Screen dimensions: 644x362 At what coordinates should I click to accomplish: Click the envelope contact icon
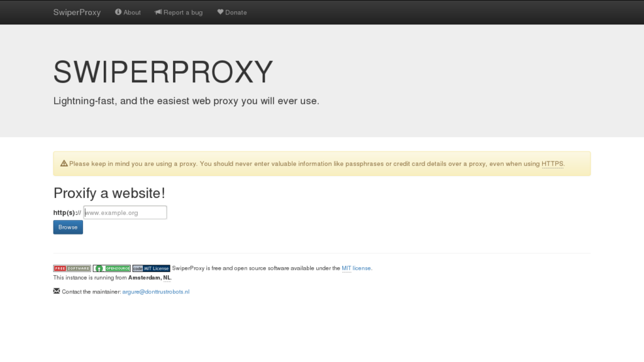point(57,291)
